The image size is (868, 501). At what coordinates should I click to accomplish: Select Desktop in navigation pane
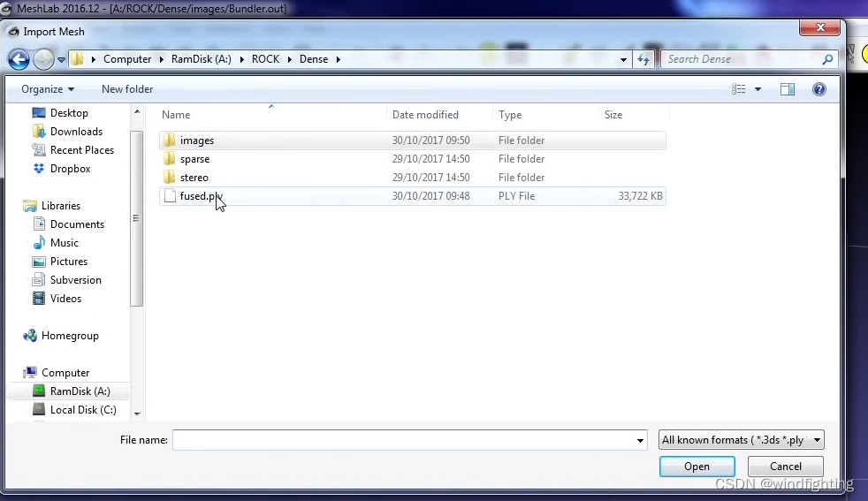[x=69, y=113]
